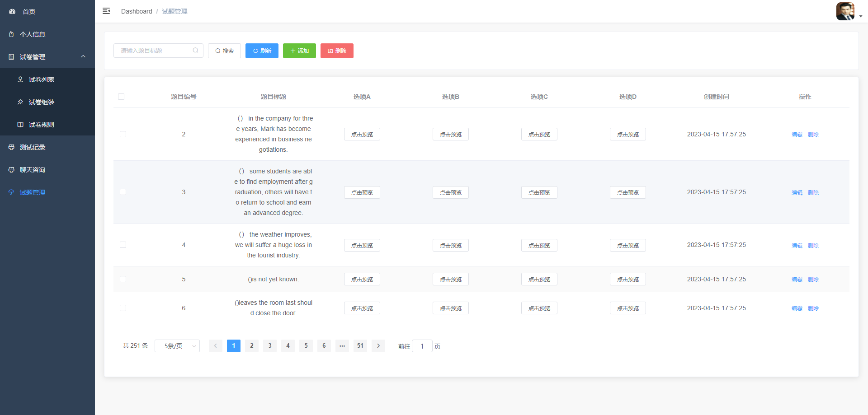Go to last page 51
Viewport: 868px width, 415px height.
point(360,346)
